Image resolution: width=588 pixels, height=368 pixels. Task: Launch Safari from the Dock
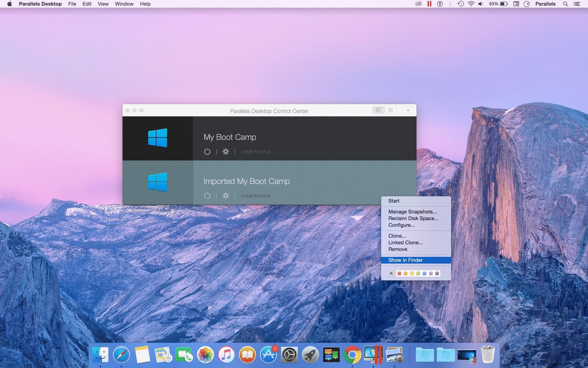click(x=121, y=354)
